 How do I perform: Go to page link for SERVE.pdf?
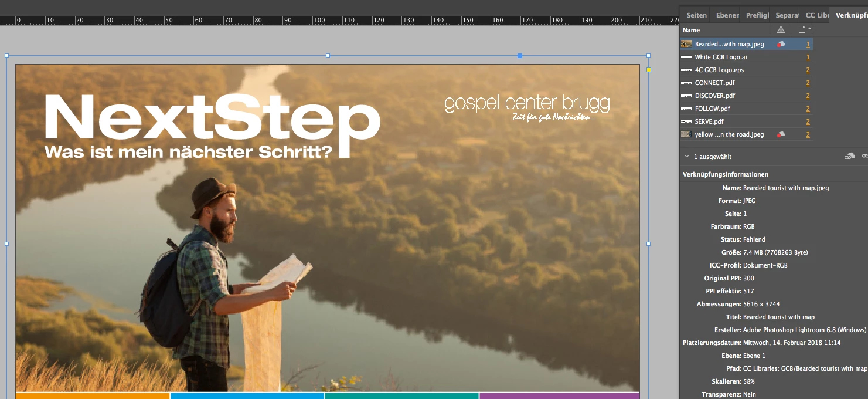tap(808, 121)
